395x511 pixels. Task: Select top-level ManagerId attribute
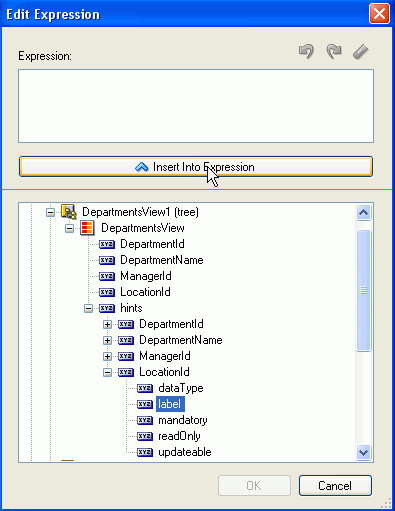tap(146, 276)
